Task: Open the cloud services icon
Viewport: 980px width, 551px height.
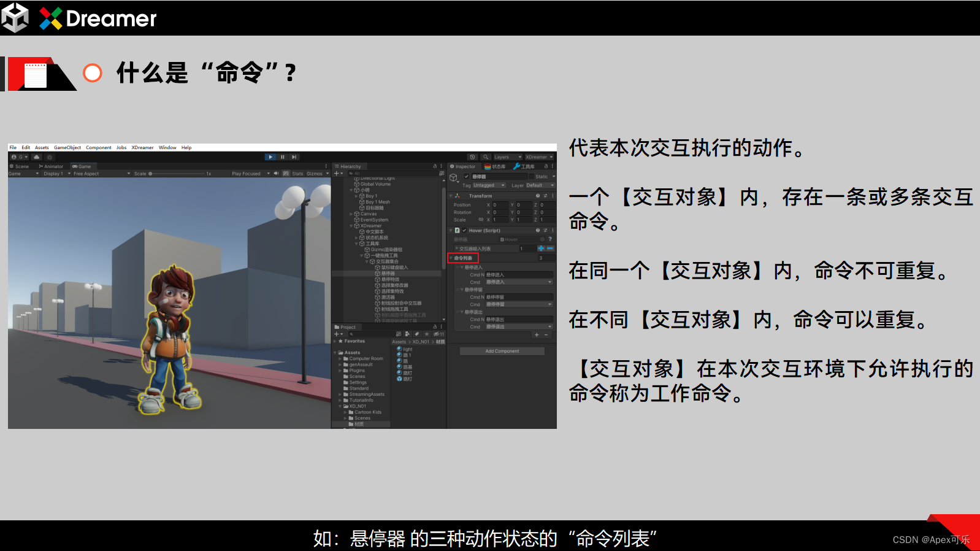Action: tap(37, 157)
